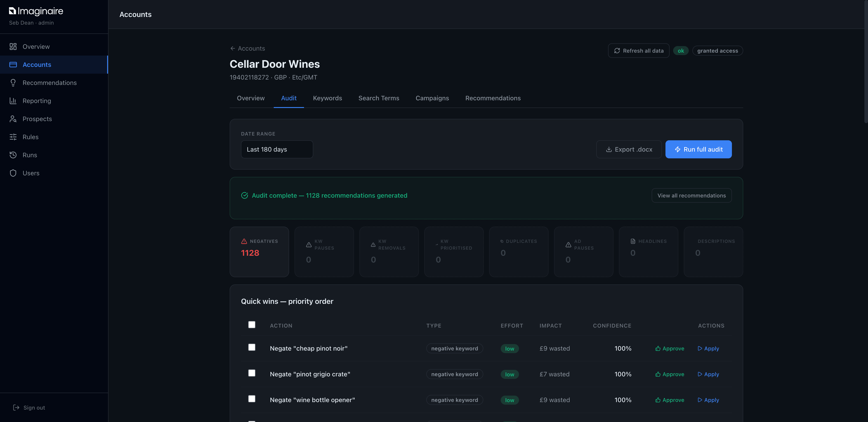The height and width of the screenshot is (422, 868).
Task: Click the refresh arrows icon
Action: click(617, 51)
